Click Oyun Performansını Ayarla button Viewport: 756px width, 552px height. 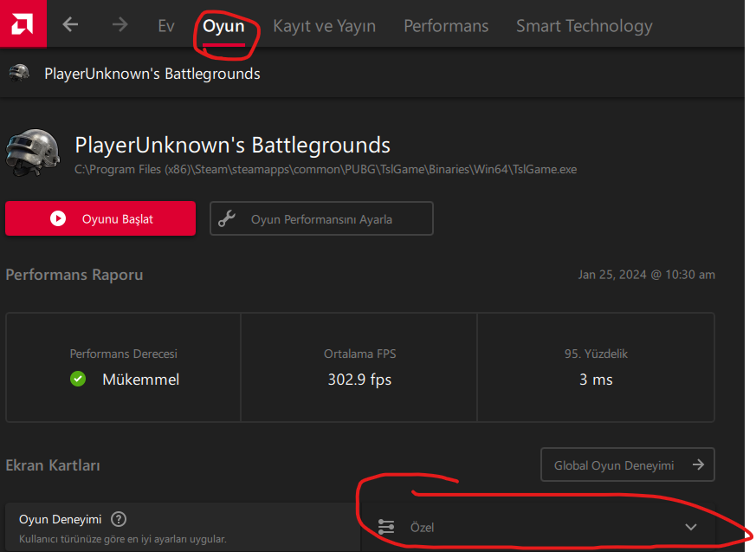[x=321, y=219]
